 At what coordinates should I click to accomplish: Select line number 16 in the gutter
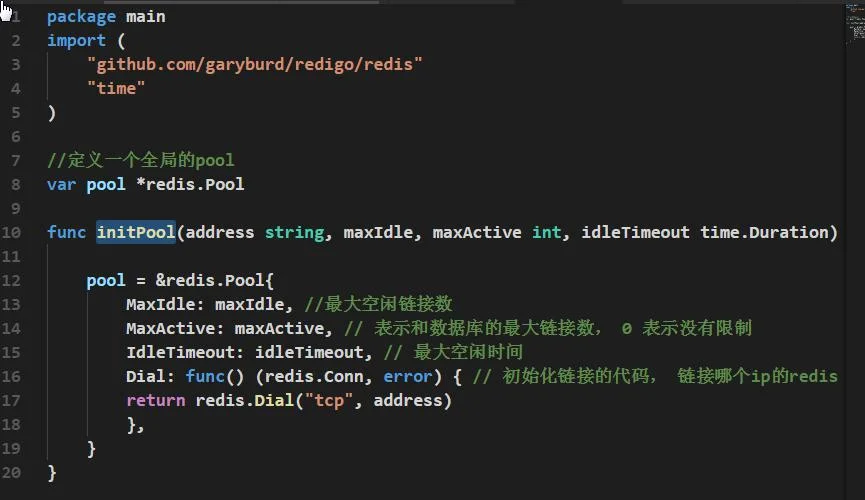[11, 376]
